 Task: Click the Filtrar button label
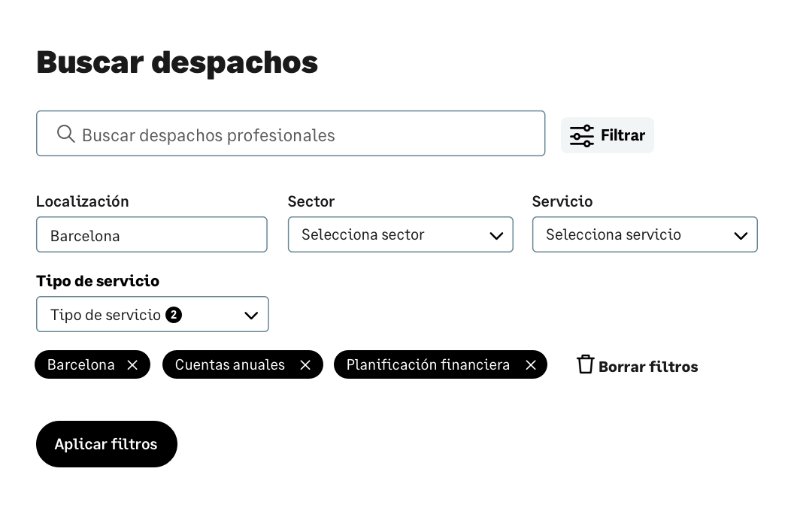tap(623, 135)
